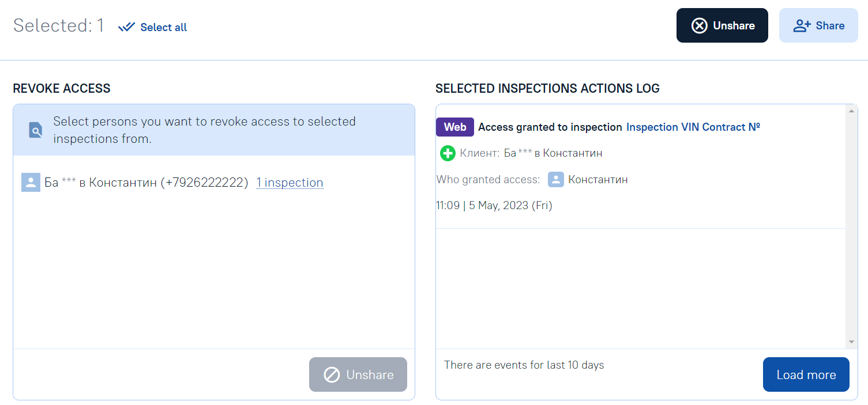
Task: Click the SELECTED INSPECTIONS ACTIONS LOG heading
Action: (547, 89)
